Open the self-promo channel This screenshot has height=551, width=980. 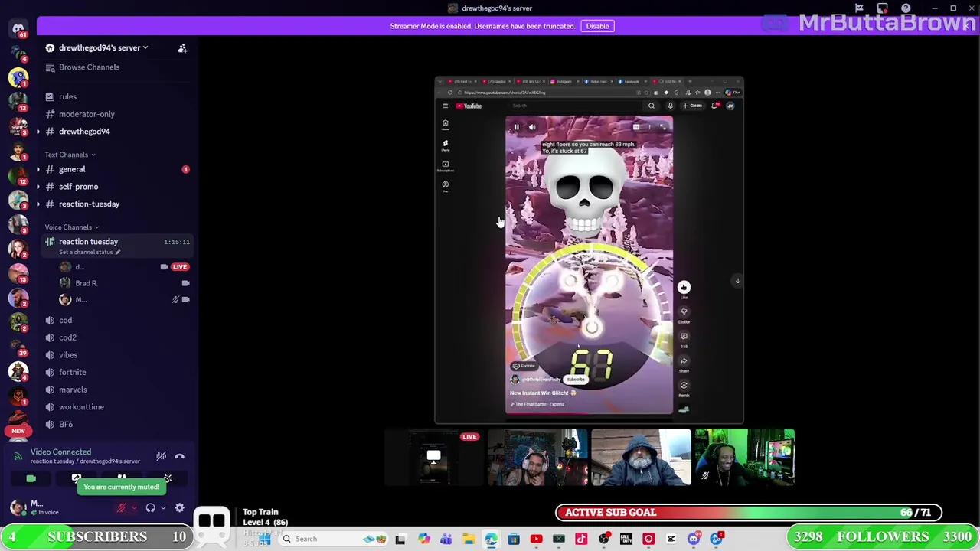[x=78, y=187]
